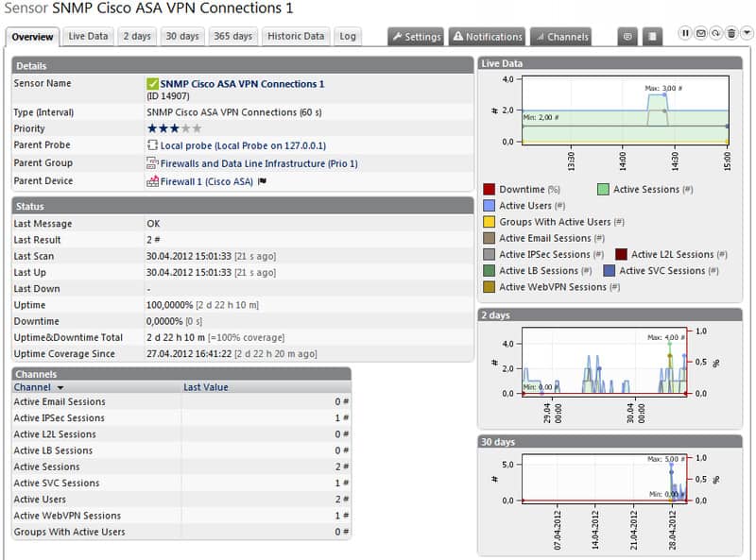The image size is (756, 560).
Task: Expand the more-actions dropdown arrow at the top right
Action: click(x=747, y=33)
